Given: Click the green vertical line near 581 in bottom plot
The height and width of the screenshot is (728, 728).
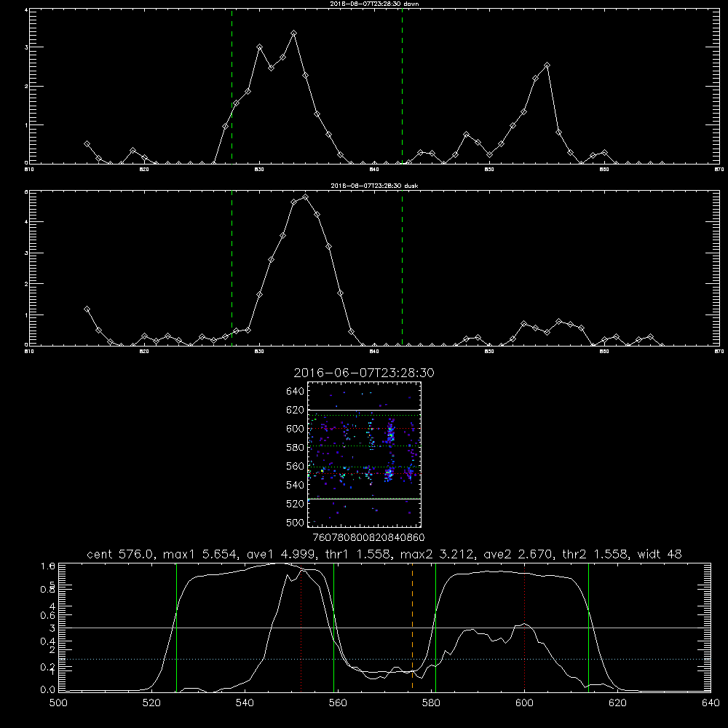Looking at the screenshot, I should pos(435,627).
